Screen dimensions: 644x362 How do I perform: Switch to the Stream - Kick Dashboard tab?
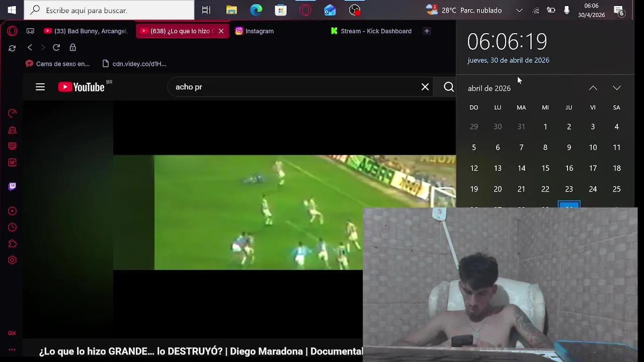coord(371,31)
